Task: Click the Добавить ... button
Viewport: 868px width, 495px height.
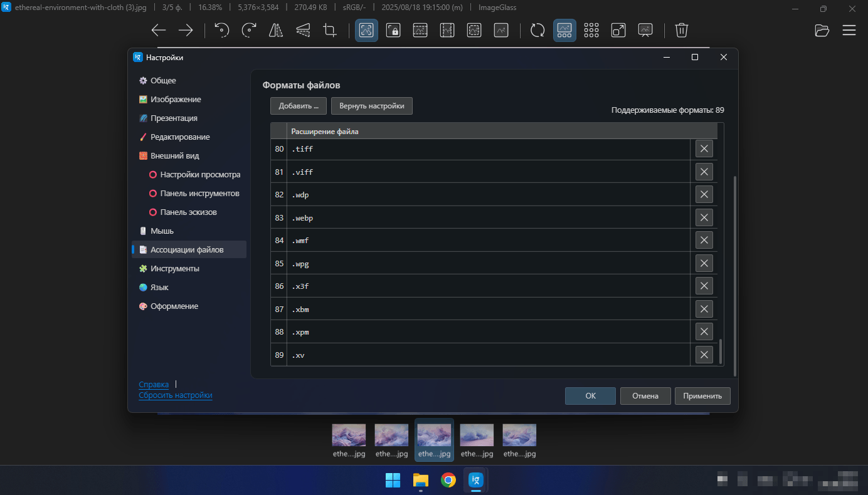Action: (x=299, y=106)
